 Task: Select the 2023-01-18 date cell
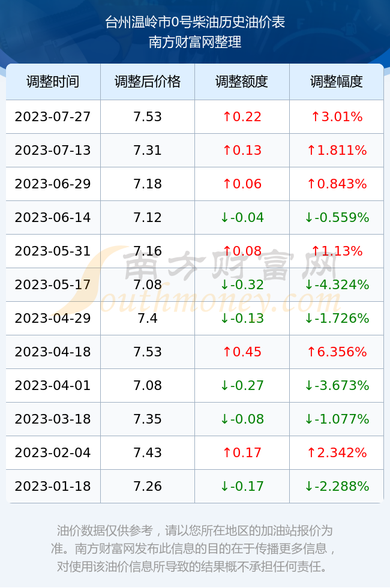(53, 486)
